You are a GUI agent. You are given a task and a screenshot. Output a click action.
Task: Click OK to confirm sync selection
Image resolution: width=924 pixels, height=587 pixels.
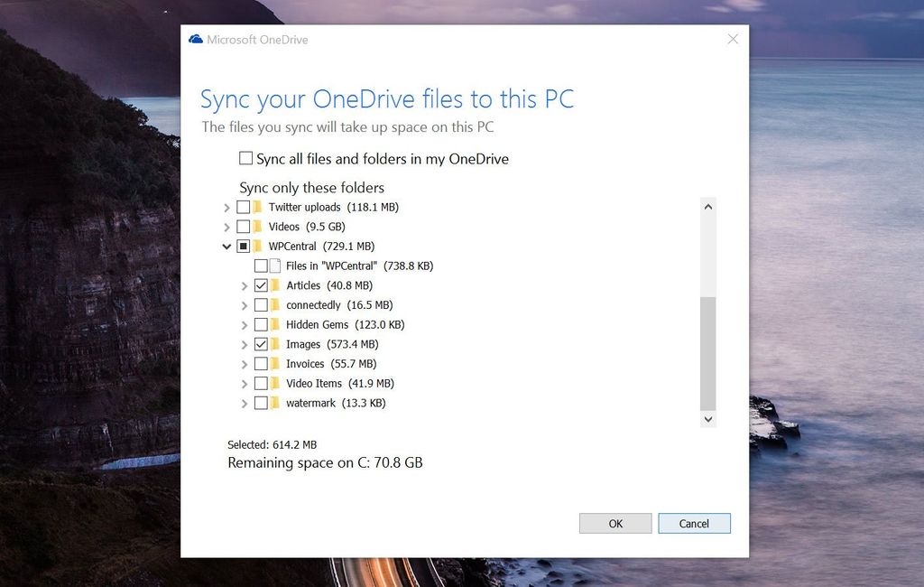click(615, 523)
